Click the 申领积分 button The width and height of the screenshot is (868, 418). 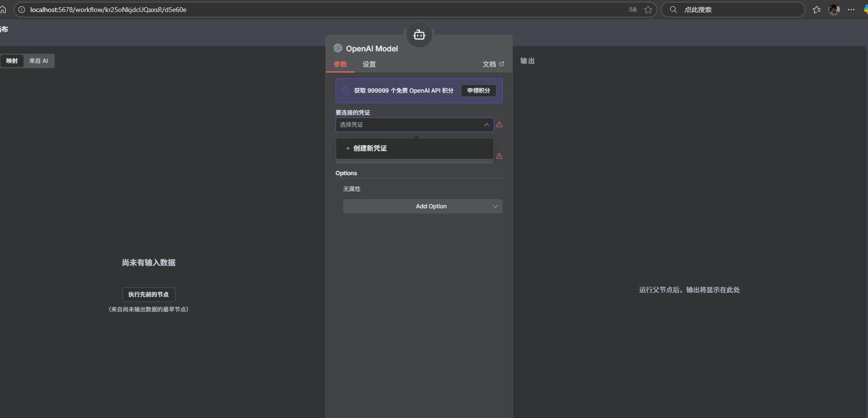(479, 91)
